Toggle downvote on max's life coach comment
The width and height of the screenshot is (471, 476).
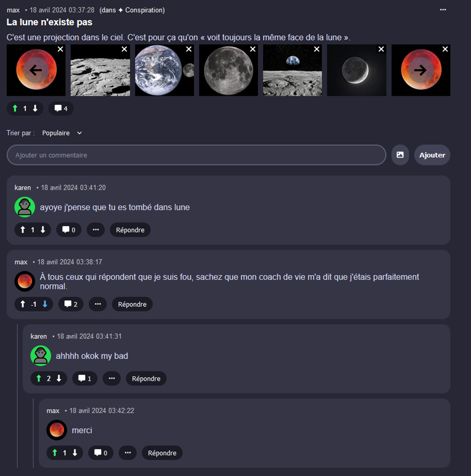45,304
